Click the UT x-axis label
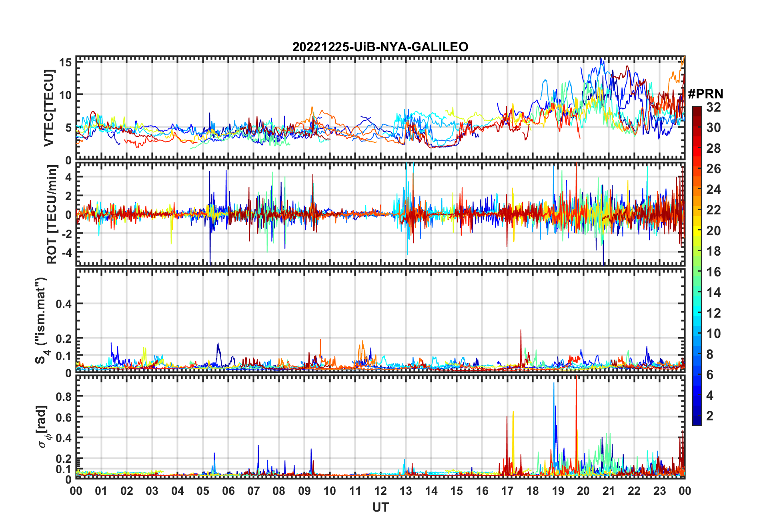 380,507
